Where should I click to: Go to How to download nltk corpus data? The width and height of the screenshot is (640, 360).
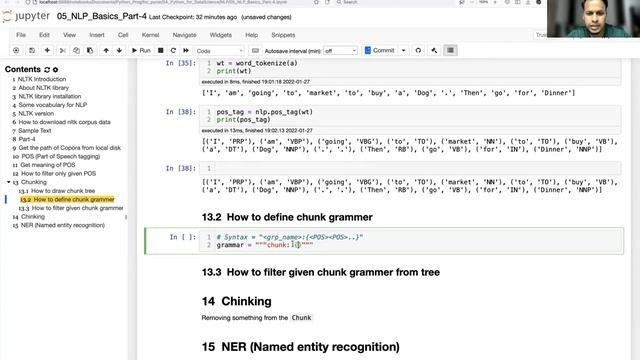tap(64, 122)
